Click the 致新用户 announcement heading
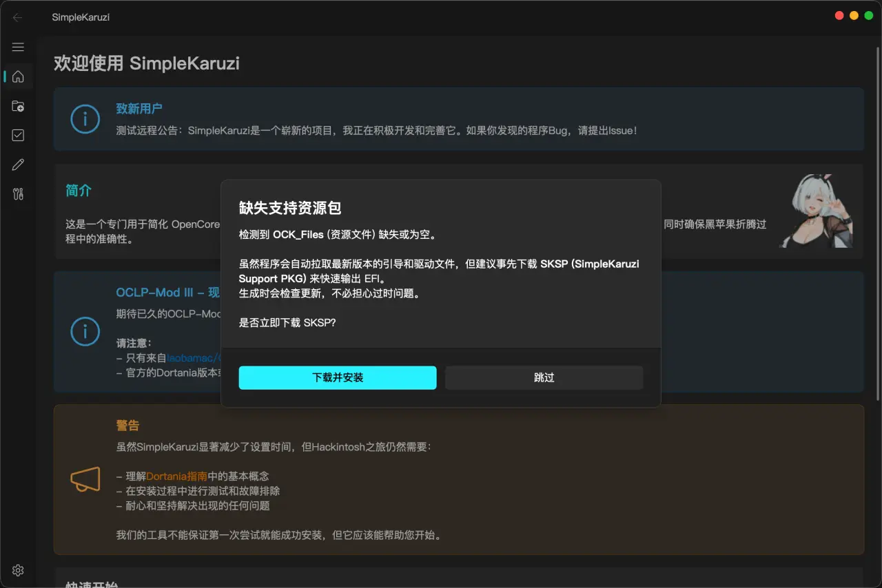 click(x=139, y=109)
